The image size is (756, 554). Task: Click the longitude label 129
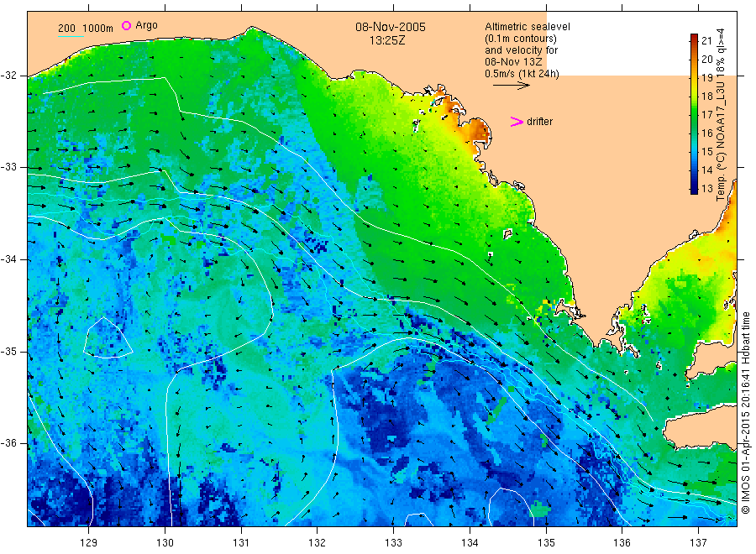pos(89,543)
